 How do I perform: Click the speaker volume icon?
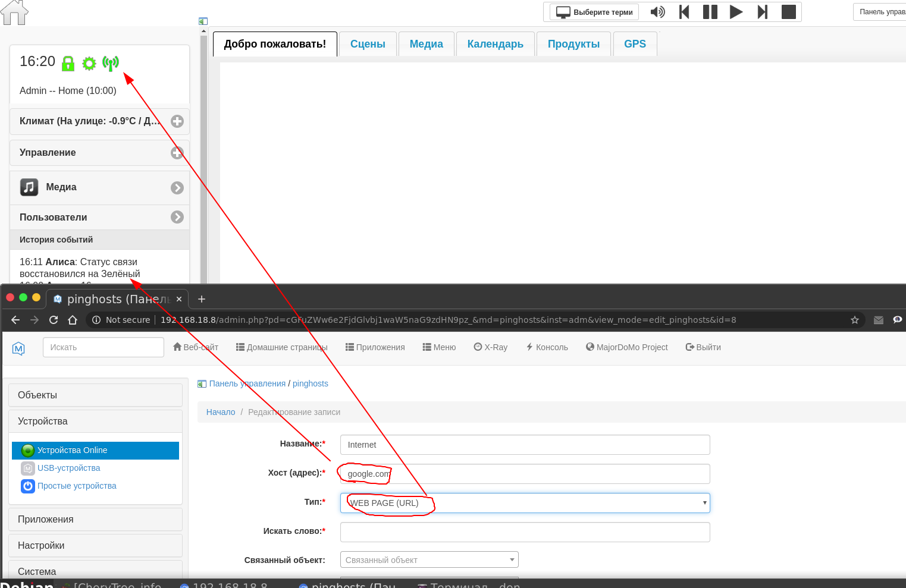tap(657, 12)
